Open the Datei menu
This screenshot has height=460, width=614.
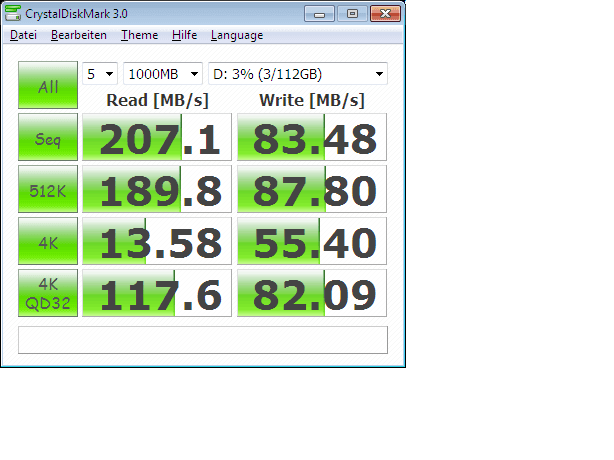23,35
